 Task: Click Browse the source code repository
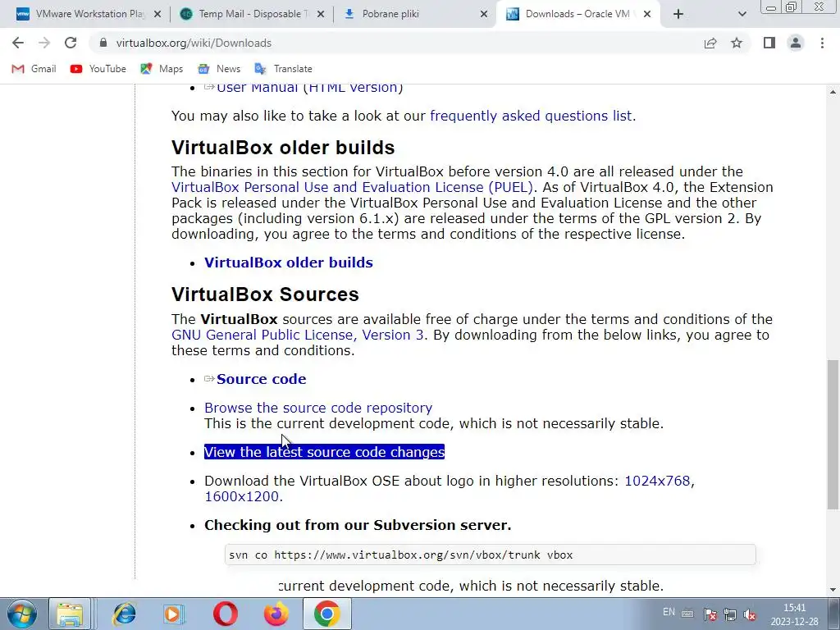pyautogui.click(x=318, y=408)
